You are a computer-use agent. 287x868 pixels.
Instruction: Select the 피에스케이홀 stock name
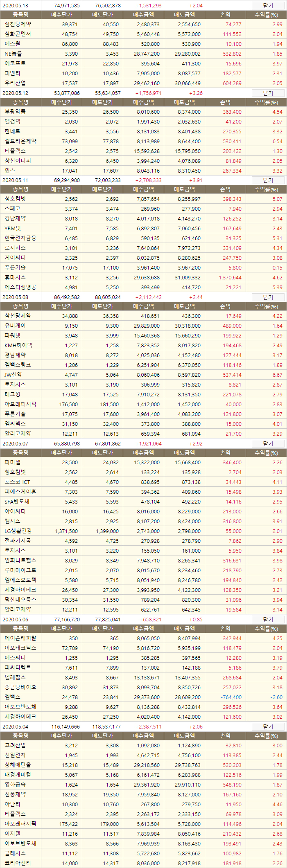pos(20,491)
